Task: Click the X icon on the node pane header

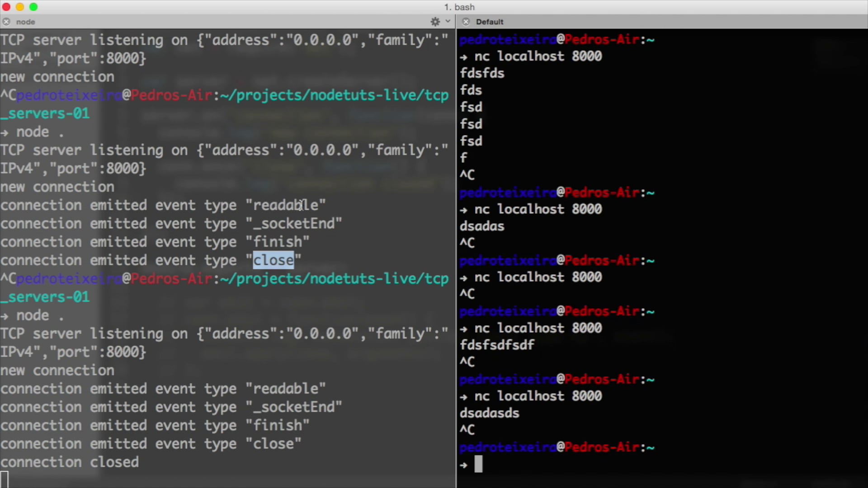Action: (6, 21)
